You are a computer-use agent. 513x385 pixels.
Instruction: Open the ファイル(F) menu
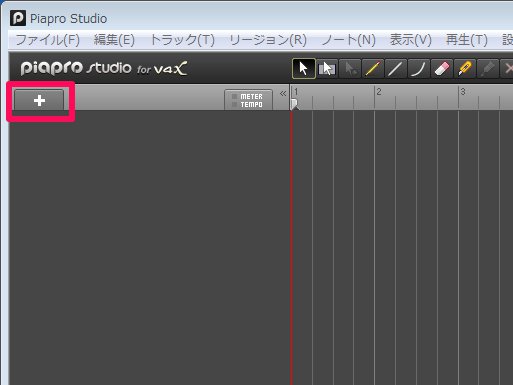48,40
